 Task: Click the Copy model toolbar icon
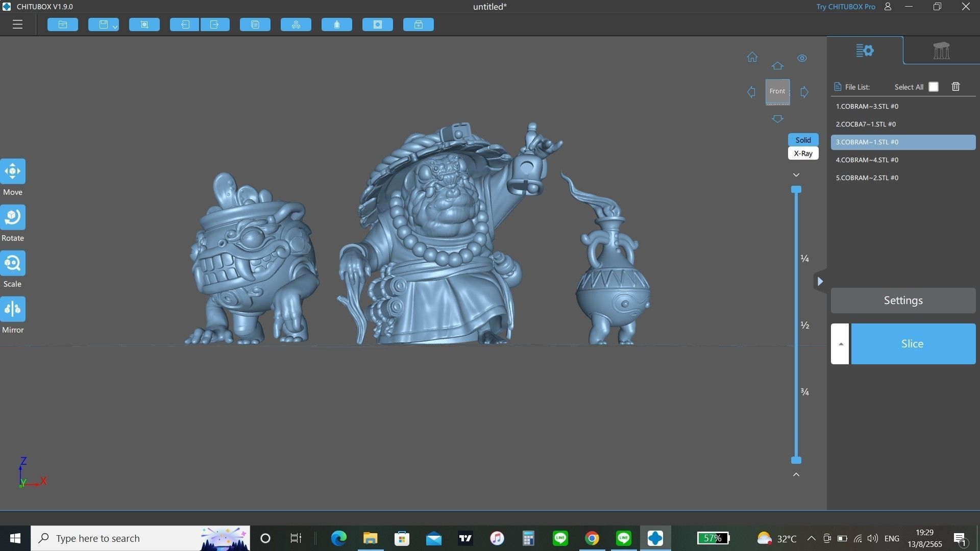tap(255, 24)
